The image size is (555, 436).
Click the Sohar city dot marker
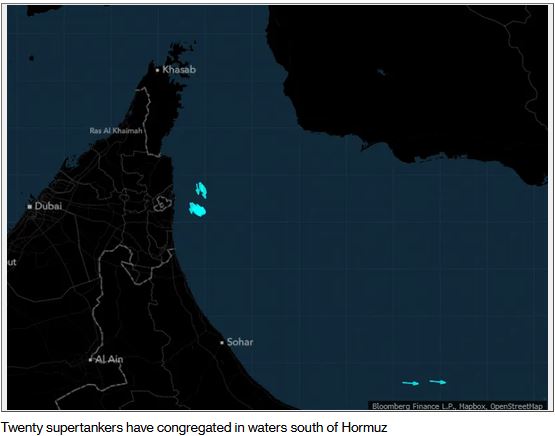(222, 343)
